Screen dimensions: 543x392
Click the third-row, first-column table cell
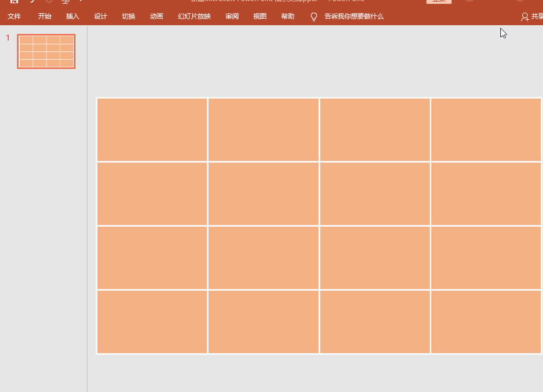152,257
